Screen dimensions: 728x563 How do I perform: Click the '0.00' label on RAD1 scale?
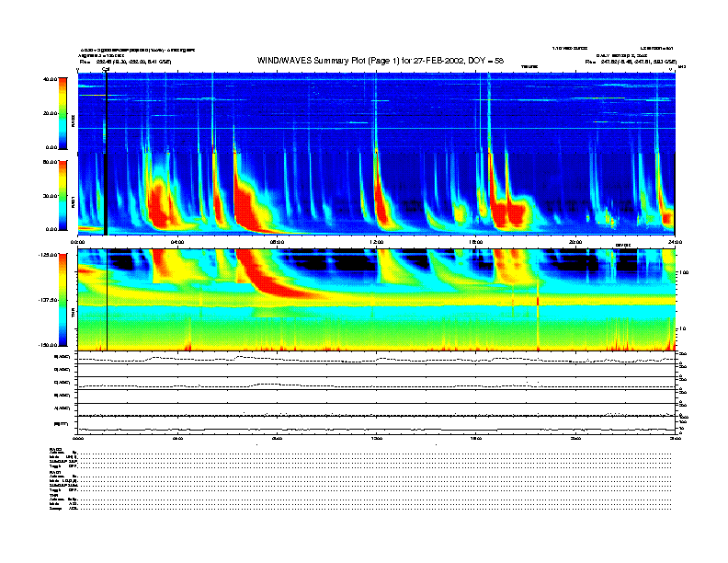tap(51, 229)
